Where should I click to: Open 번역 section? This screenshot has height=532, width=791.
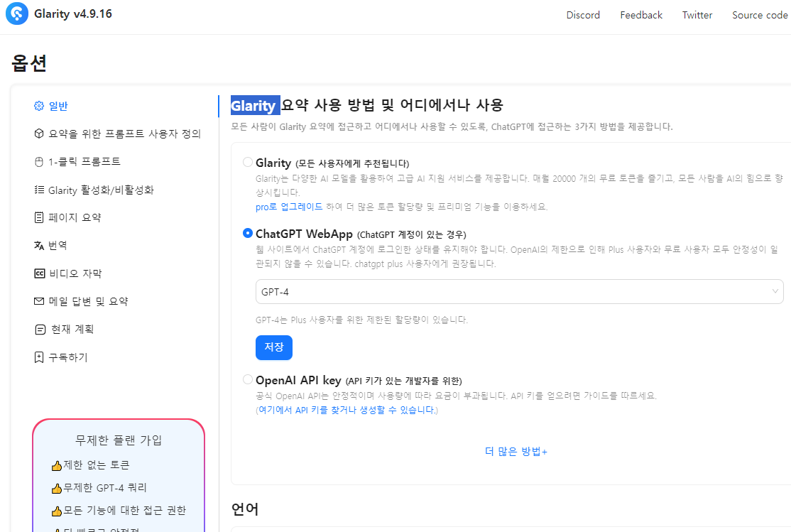pos(58,245)
